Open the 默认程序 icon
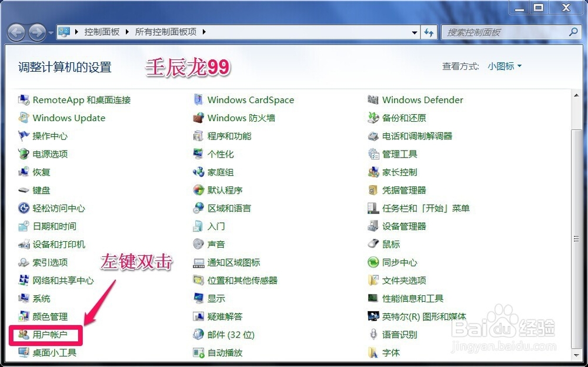 [198, 190]
